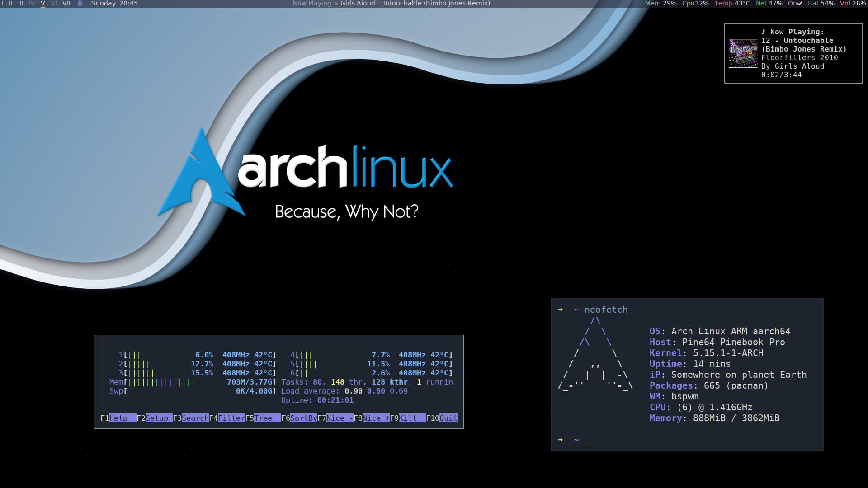Click CPU 3 usage meter in htop
This screenshot has height=488, width=868.
[197, 373]
